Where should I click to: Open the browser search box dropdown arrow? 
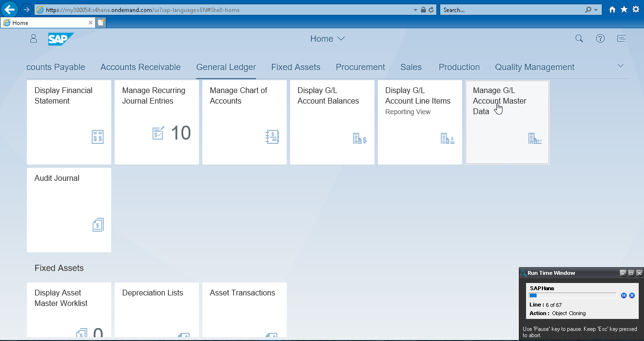pos(596,10)
